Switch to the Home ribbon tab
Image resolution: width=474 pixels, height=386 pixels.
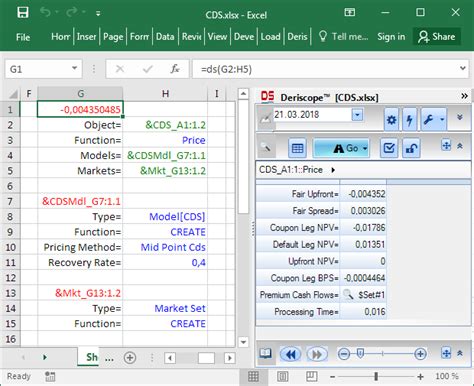(60, 37)
